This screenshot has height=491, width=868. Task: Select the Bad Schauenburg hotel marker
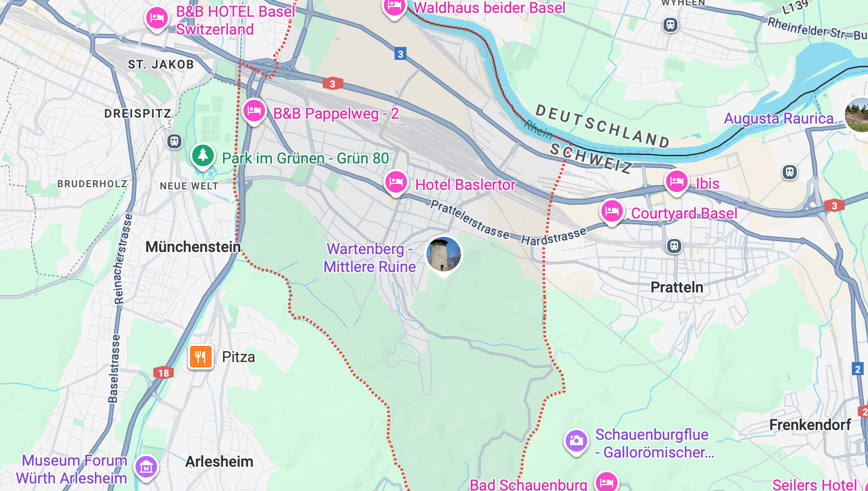(x=606, y=481)
